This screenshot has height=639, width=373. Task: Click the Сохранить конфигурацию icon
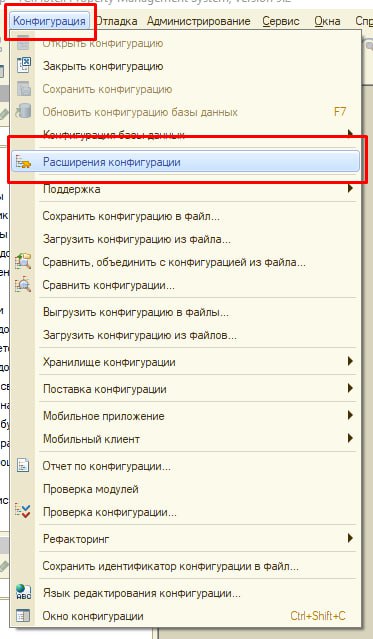[x=24, y=88]
